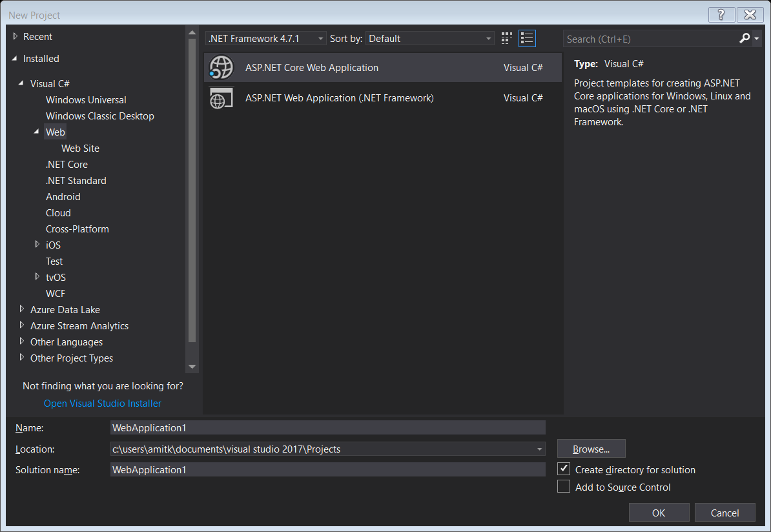Switch to small icons view
The image size is (771, 532).
(x=506, y=38)
